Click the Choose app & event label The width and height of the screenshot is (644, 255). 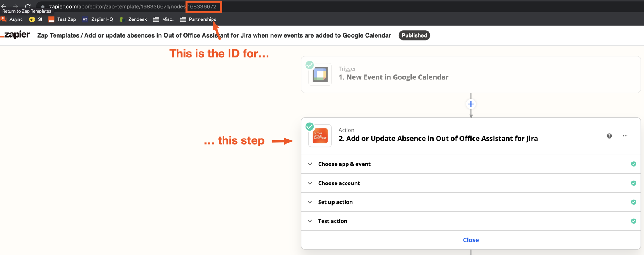pos(344,164)
